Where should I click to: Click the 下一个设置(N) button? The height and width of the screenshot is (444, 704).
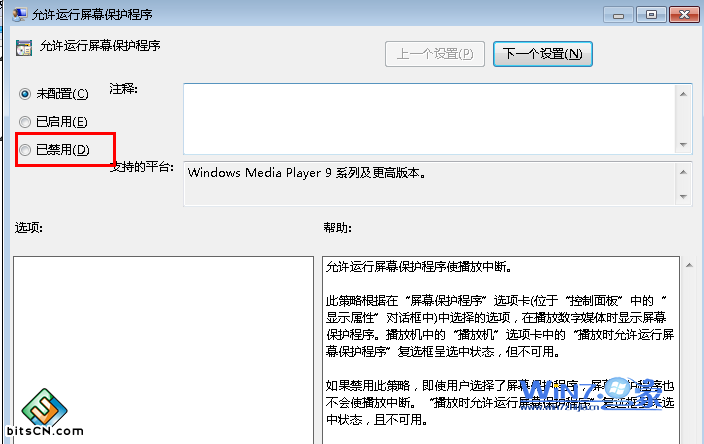pyautogui.click(x=542, y=54)
